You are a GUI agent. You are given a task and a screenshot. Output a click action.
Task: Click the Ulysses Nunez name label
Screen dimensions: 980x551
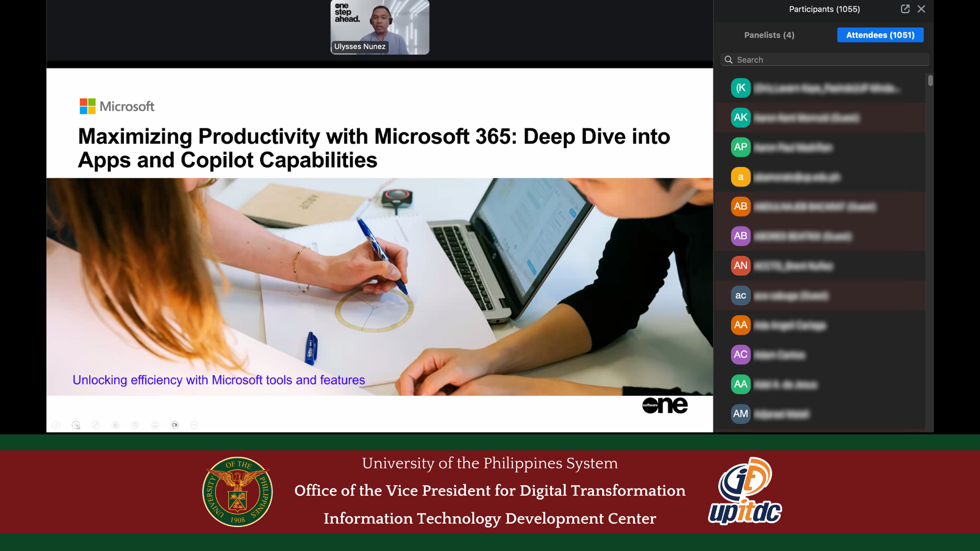click(x=360, y=47)
